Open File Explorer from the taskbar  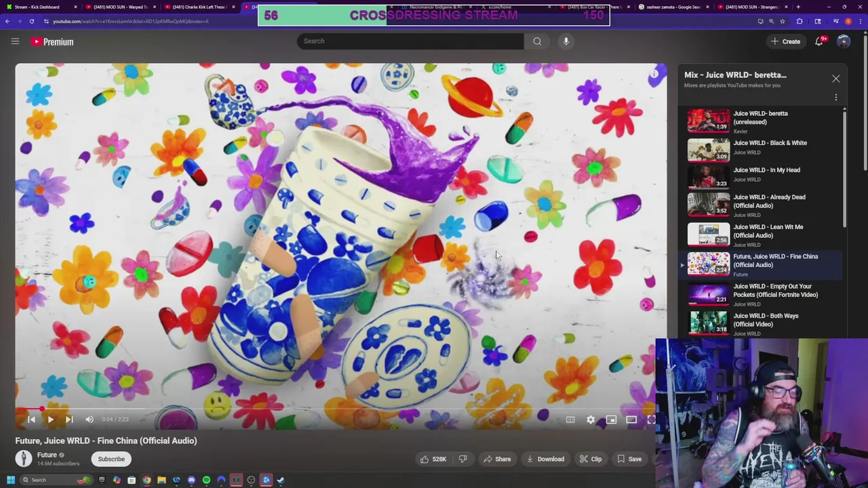(161, 480)
